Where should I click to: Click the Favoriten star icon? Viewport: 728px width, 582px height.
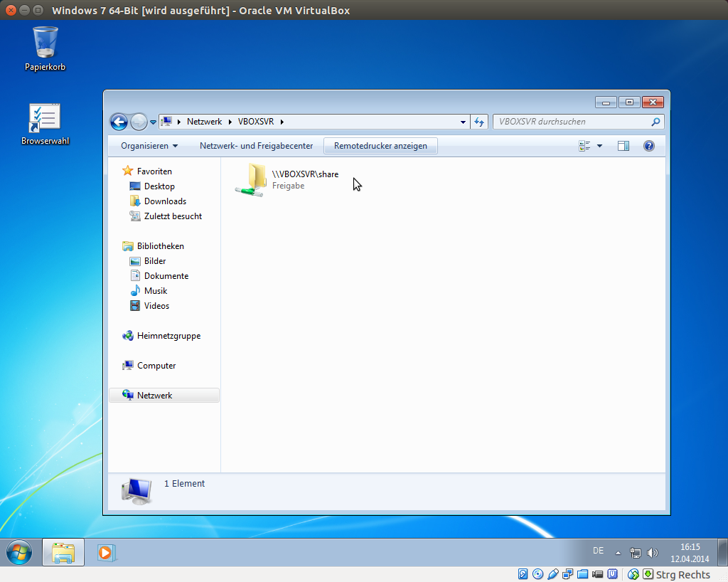tap(128, 171)
